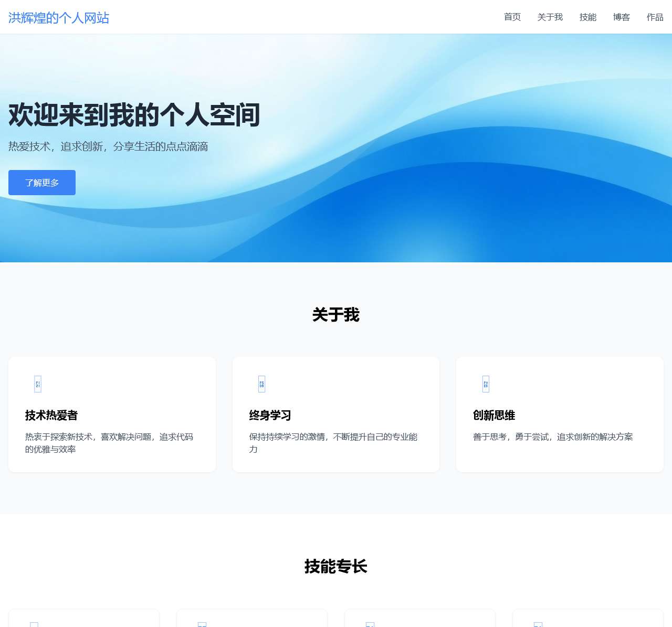Click the 关于我 section heading
The image size is (672, 627).
335,315
